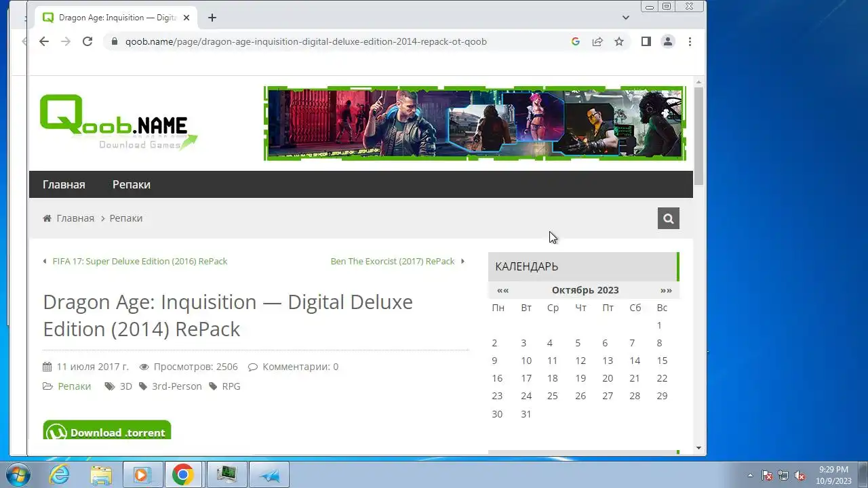868x488 pixels.
Task: Open the 3rd-Person tag
Action: [x=177, y=386]
